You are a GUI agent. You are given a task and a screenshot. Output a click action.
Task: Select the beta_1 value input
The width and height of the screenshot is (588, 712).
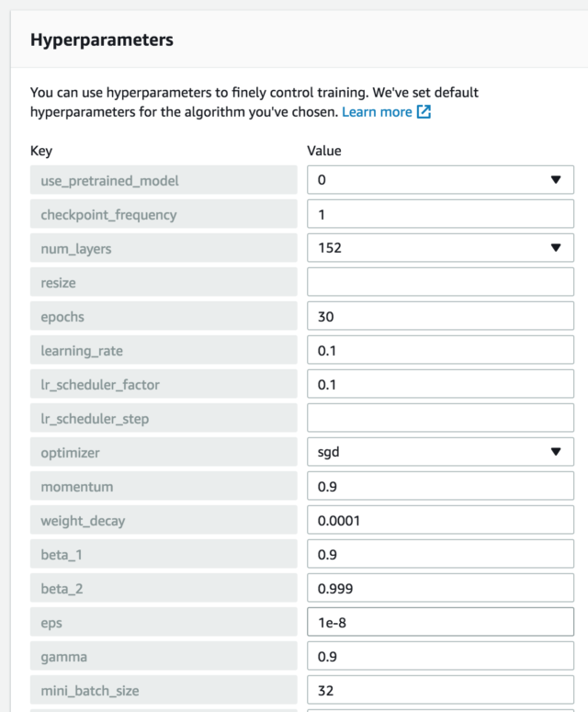[x=440, y=554]
